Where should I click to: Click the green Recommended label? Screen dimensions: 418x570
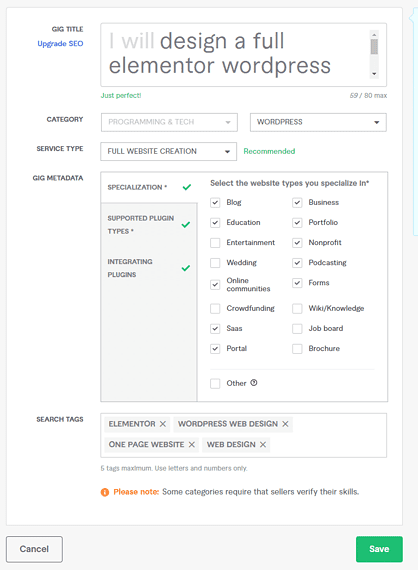coord(269,151)
